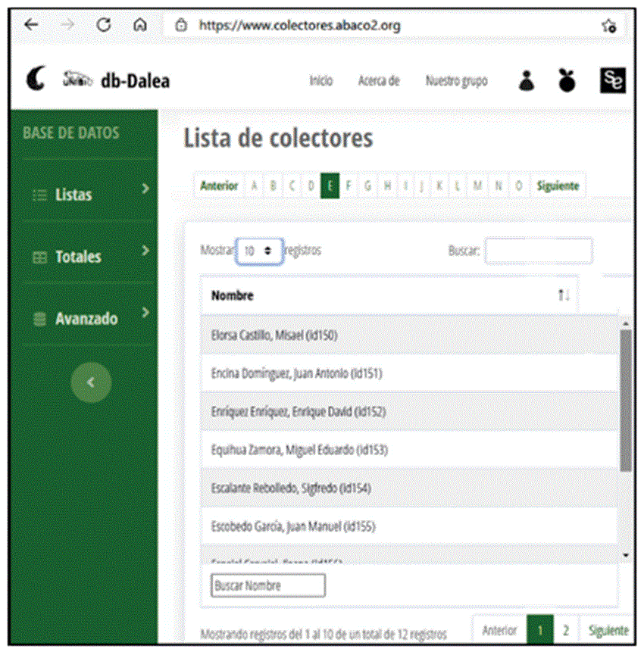Toggle sort order on Nombre column
The width and height of the screenshot is (644, 652).
tap(563, 295)
